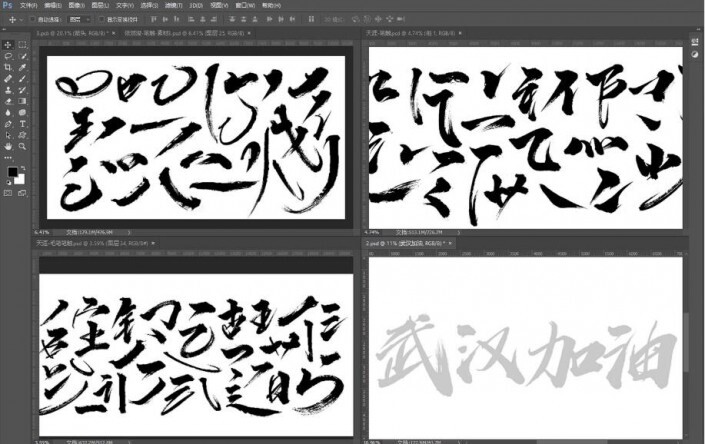The width and height of the screenshot is (705, 444).
Task: Enable the 自动选择 auto-select checkbox
Action: (33, 19)
